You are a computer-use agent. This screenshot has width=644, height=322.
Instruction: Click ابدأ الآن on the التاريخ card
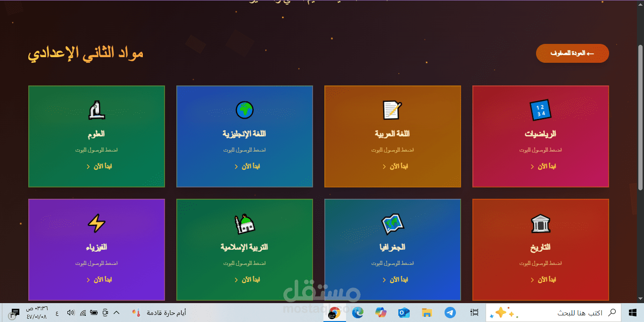pos(543,280)
